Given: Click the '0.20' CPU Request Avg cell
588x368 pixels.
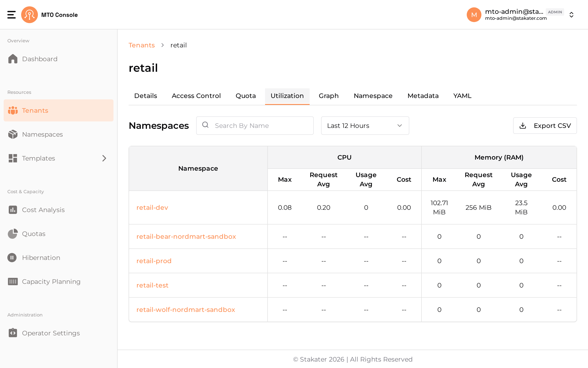Looking at the screenshot, I should (323, 208).
